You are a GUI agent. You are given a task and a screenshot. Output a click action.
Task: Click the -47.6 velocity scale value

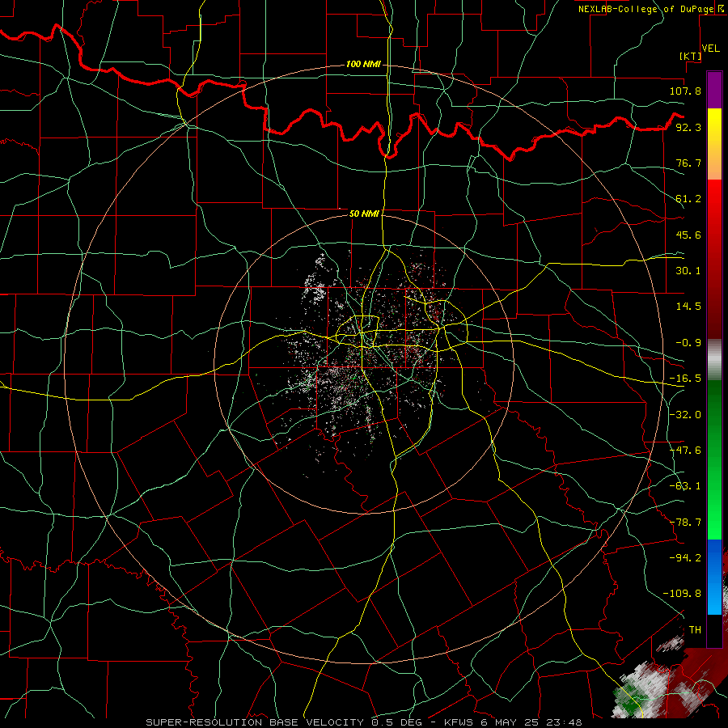click(x=685, y=451)
